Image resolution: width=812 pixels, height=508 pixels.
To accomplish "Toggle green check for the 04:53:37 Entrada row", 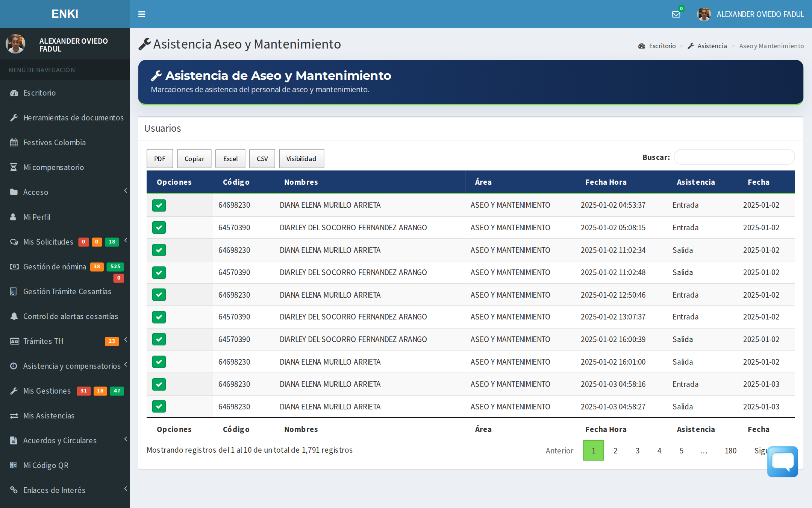I will coord(159,205).
